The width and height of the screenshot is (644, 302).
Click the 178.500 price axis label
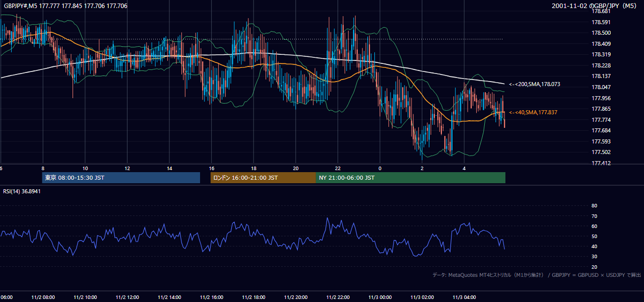(601, 33)
